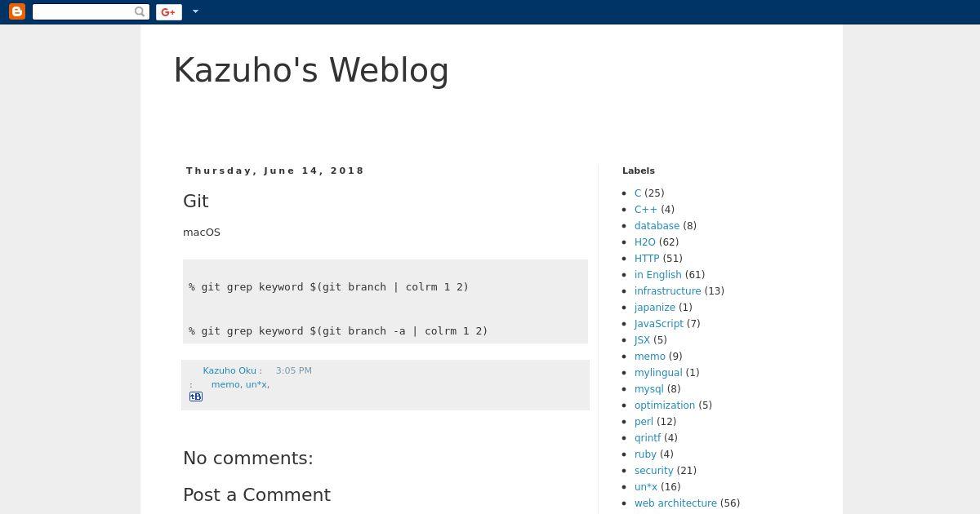Open the Kazuho's Weblog title link
The width and height of the screenshot is (980, 514).
tap(311, 70)
